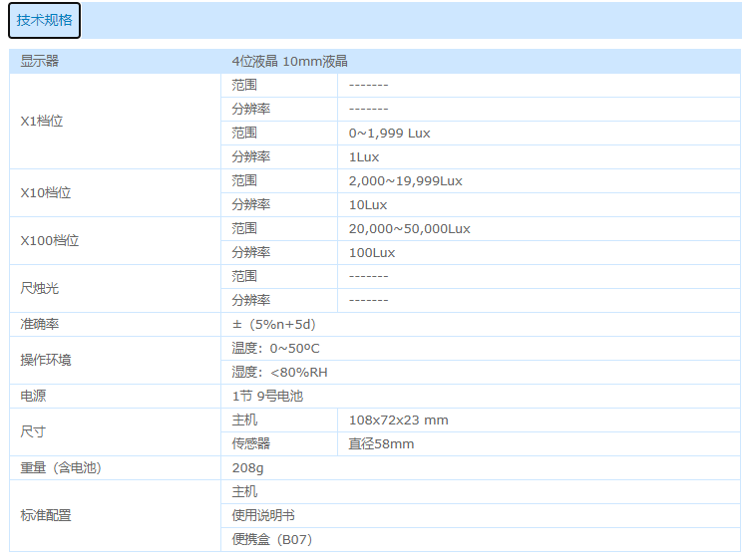The height and width of the screenshot is (560, 745).
Task: Select the ±（5%n+5d） accuracy value
Action: pyautogui.click(x=274, y=324)
